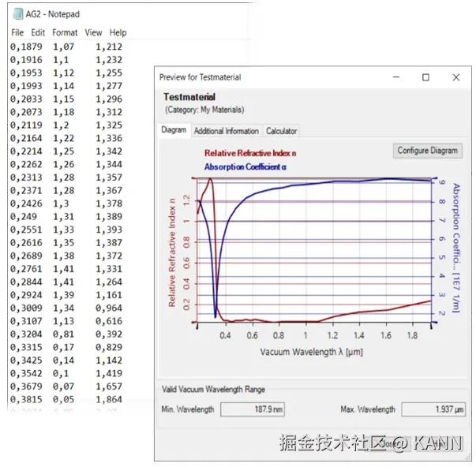Open the Edit menu in Notepad
Screen dimensions: 476x467
(38, 32)
